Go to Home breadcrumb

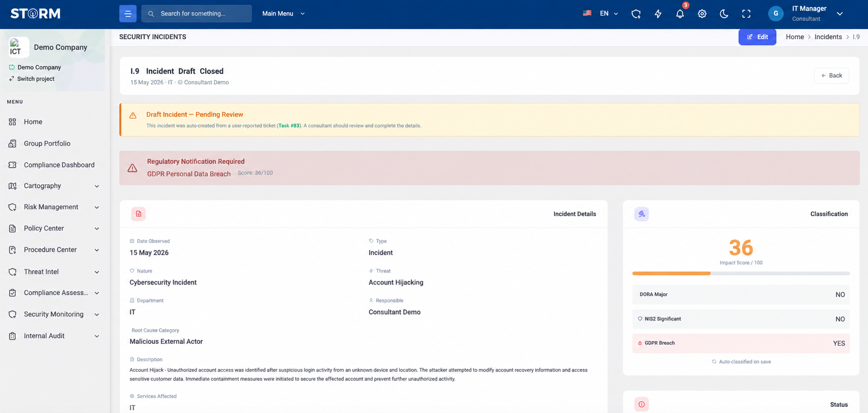(795, 37)
